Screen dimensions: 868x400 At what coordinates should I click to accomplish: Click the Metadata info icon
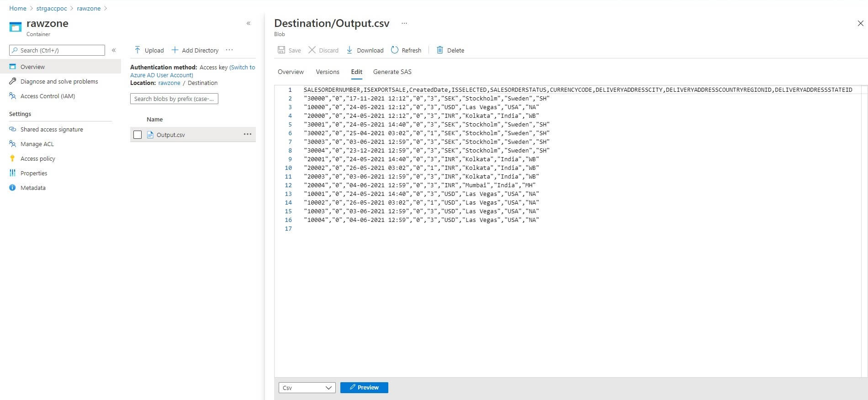12,188
